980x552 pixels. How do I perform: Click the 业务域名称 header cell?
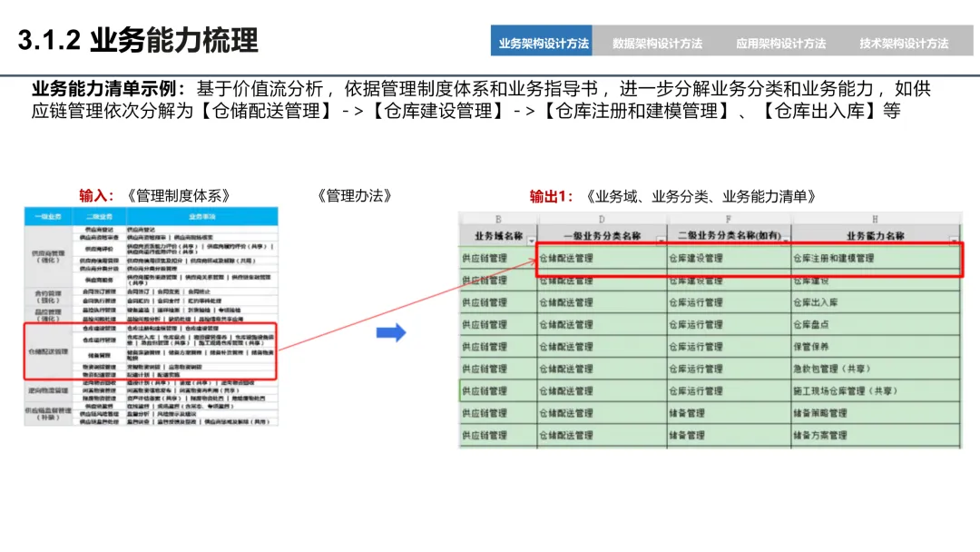498,236
